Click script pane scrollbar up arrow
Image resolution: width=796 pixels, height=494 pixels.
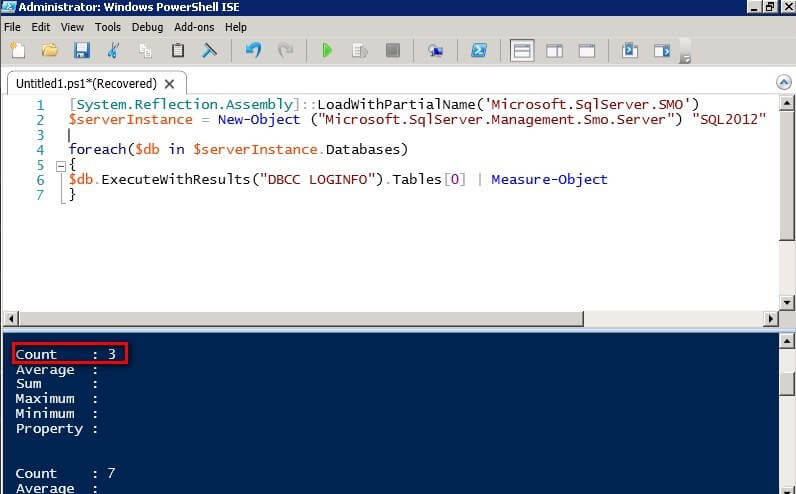tap(786, 103)
